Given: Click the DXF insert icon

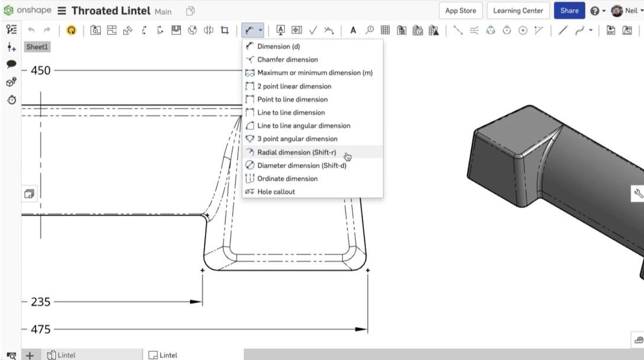Looking at the screenshot, I should point(611,30).
